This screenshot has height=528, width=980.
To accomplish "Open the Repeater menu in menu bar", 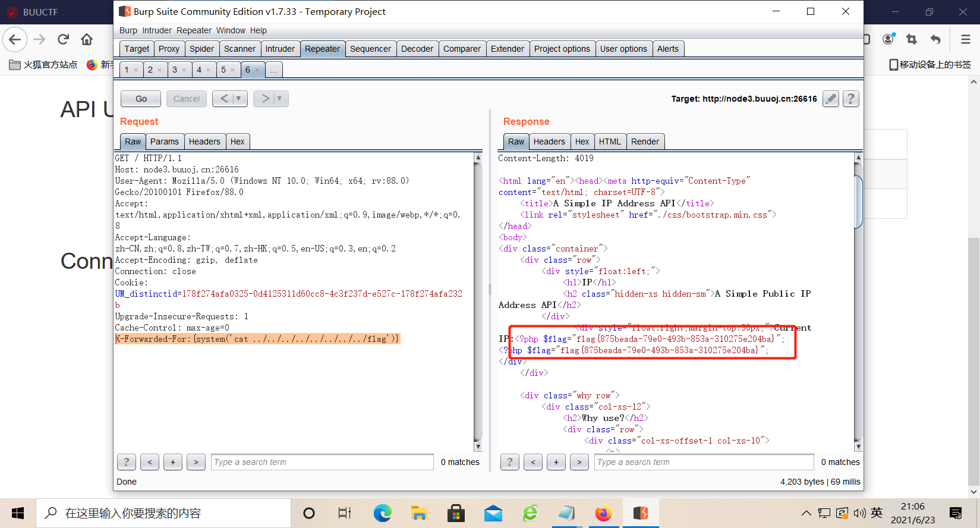I will (x=194, y=30).
